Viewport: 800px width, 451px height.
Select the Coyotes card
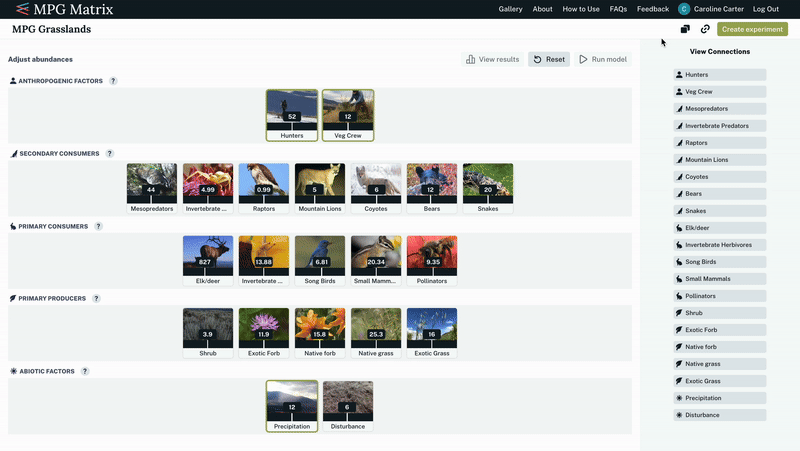[376, 188]
